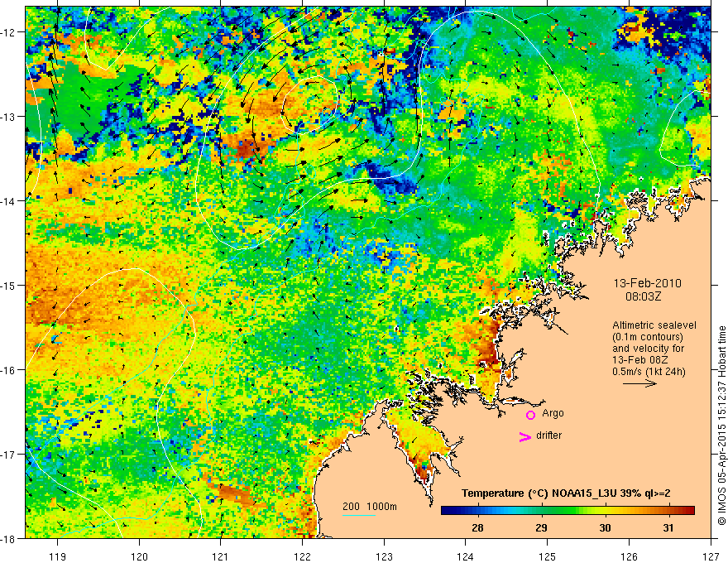The width and height of the screenshot is (728, 563).
Task: Click the 'Altimetric sealevel' text line
Action: 654,325
